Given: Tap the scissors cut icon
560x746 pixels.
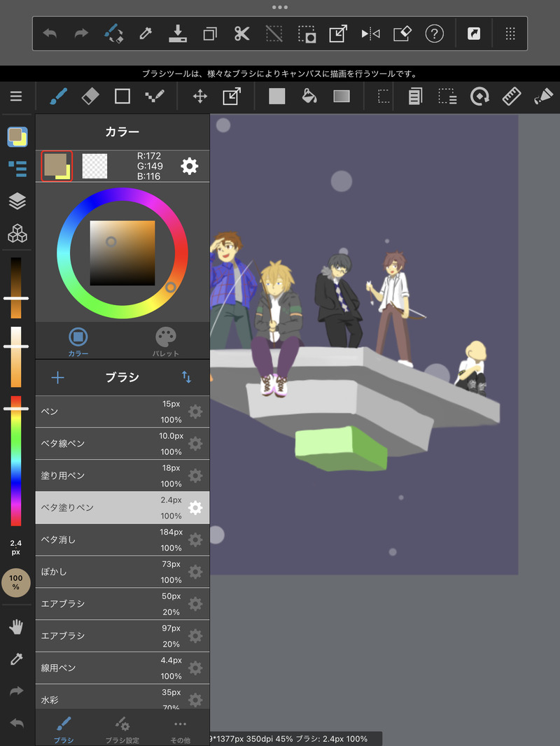Looking at the screenshot, I should pos(241,34).
